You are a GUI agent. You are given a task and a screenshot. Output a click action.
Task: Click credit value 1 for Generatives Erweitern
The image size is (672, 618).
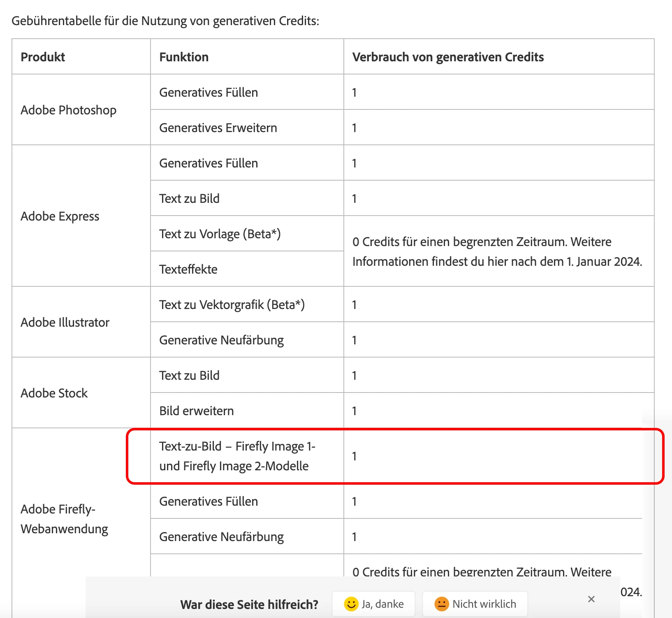pyautogui.click(x=354, y=128)
